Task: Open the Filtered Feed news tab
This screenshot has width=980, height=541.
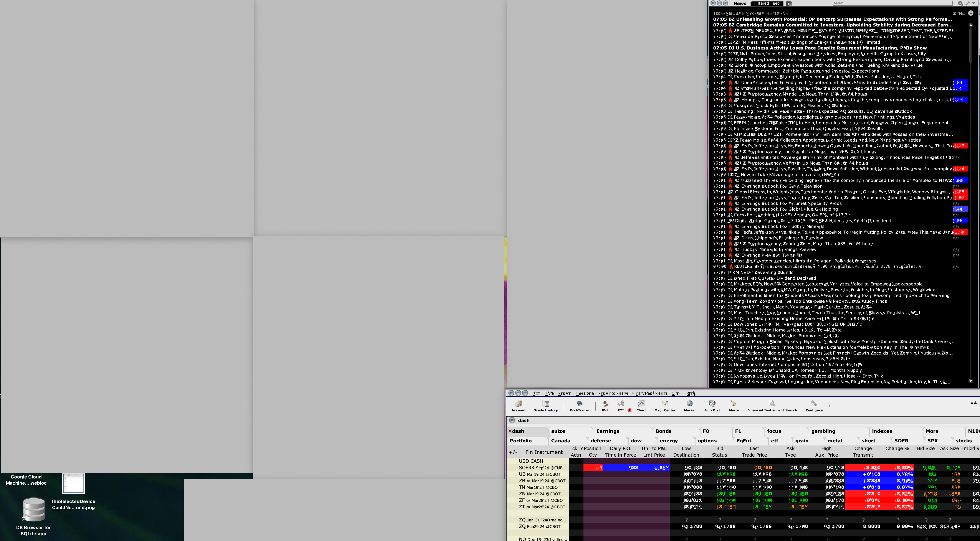Action: pos(767,3)
